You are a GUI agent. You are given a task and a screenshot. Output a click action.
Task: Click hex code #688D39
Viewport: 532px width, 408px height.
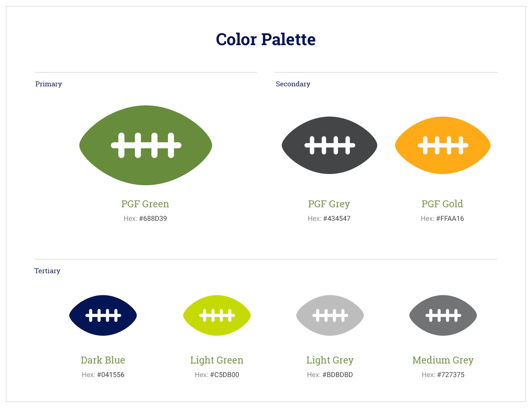(153, 219)
